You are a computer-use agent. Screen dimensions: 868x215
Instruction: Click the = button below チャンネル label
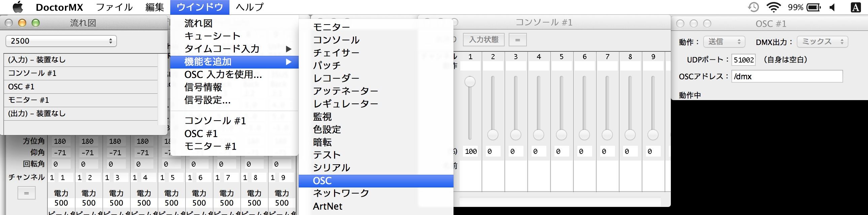pos(27,193)
